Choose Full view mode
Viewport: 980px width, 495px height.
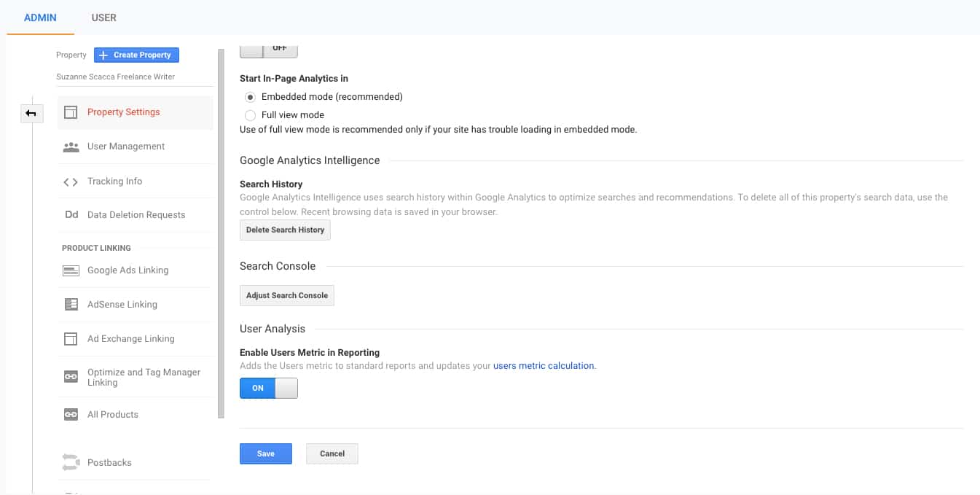(x=250, y=114)
